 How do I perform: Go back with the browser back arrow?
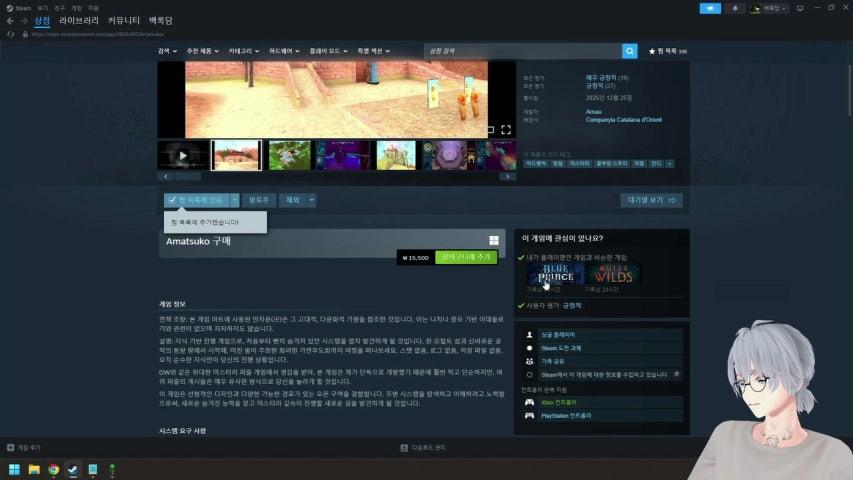click(x=10, y=21)
